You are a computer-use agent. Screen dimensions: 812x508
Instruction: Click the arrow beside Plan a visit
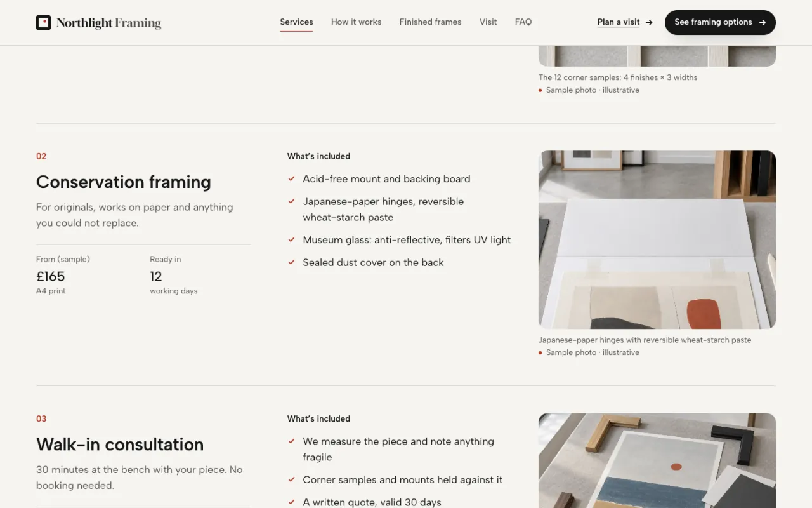tap(649, 22)
